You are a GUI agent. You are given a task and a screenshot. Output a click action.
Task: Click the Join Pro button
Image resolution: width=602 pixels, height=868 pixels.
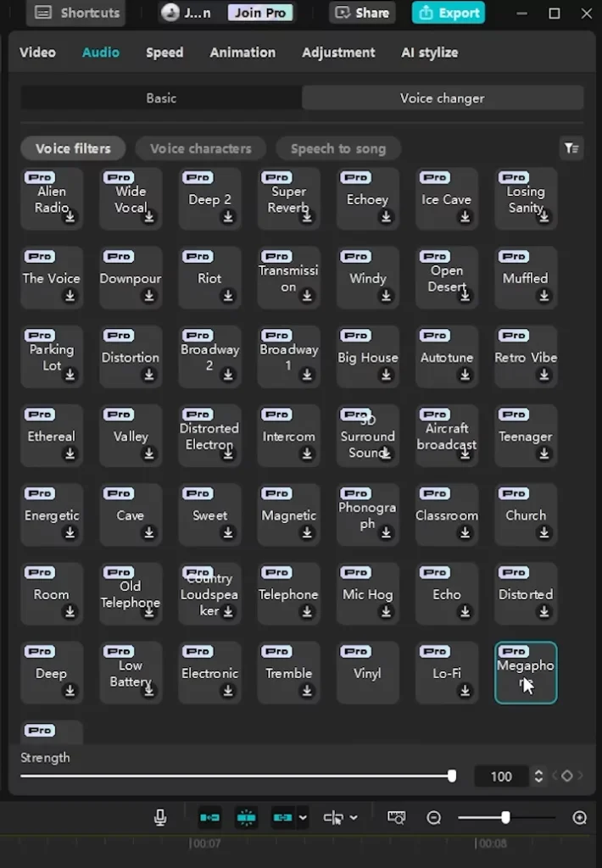click(x=260, y=12)
